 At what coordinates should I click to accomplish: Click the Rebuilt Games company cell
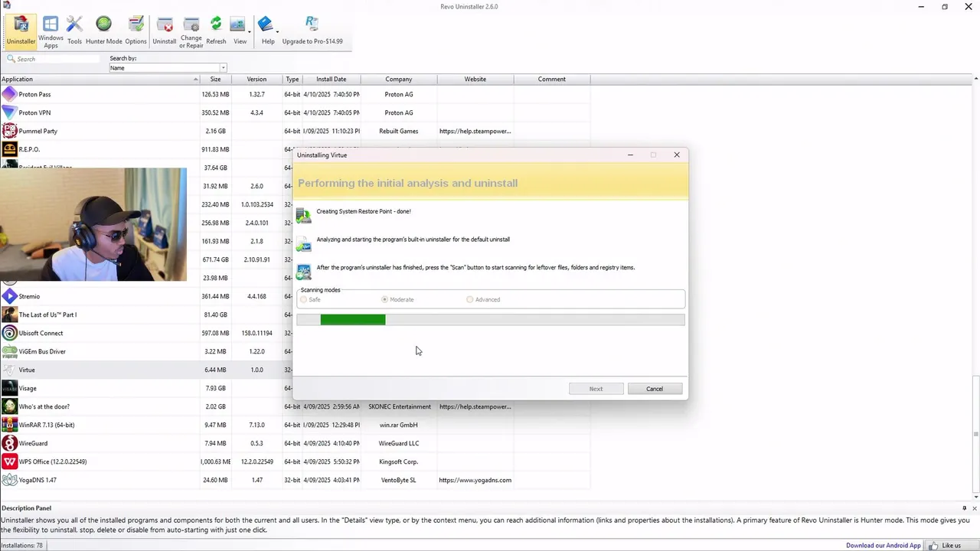pos(398,131)
